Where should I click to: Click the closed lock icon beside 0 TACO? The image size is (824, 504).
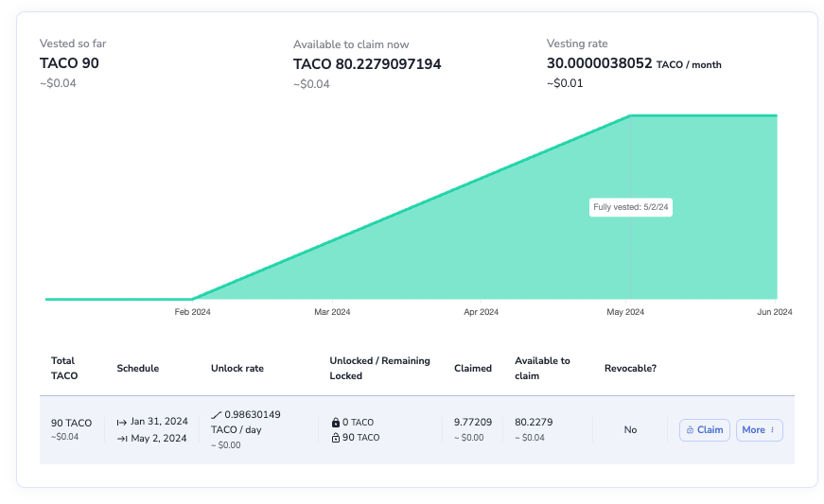(335, 422)
